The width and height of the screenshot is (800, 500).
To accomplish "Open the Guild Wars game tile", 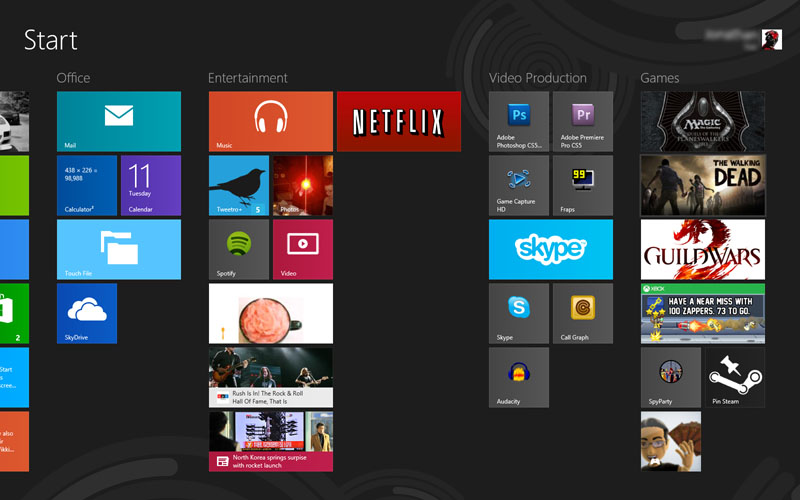I will (x=702, y=249).
